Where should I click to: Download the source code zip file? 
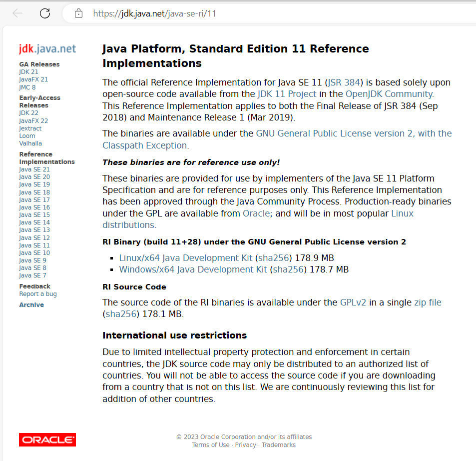(x=428, y=302)
